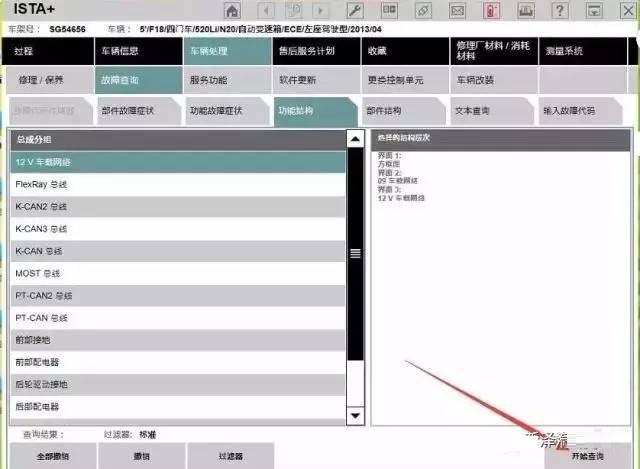640x469 pixels.
Task: Click the 开始查询 start search button
Action: [x=587, y=456]
